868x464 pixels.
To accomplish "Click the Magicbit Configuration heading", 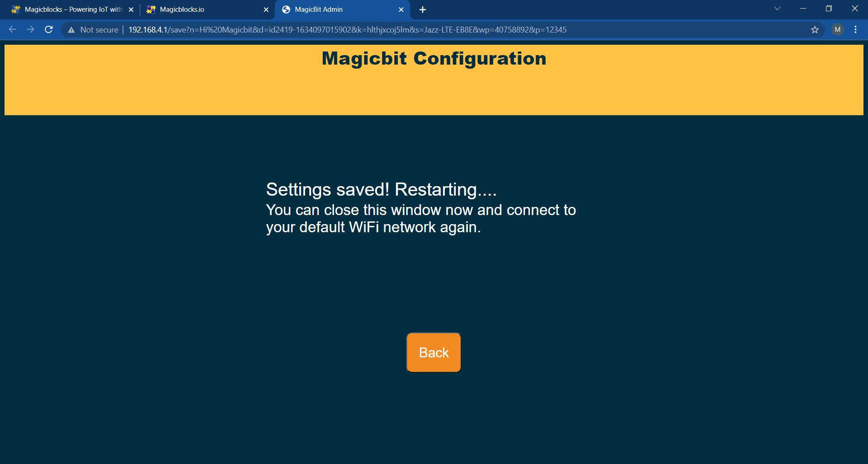I will [434, 59].
